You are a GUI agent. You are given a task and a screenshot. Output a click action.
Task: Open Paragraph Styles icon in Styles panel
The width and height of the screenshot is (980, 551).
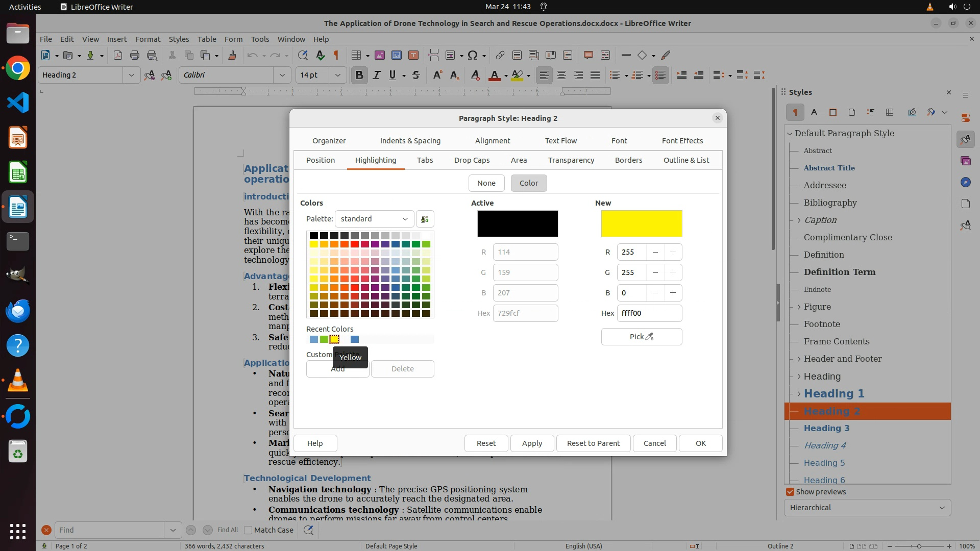pyautogui.click(x=795, y=112)
